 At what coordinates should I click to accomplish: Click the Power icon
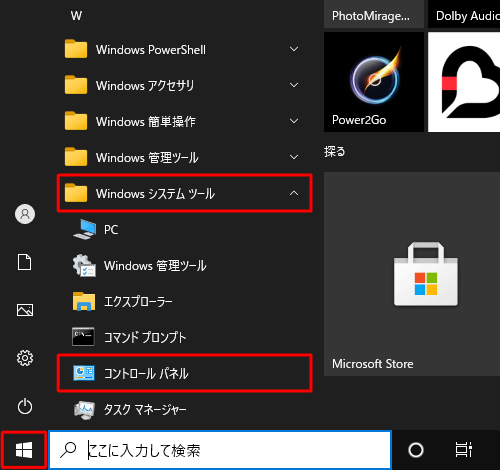tap(25, 406)
